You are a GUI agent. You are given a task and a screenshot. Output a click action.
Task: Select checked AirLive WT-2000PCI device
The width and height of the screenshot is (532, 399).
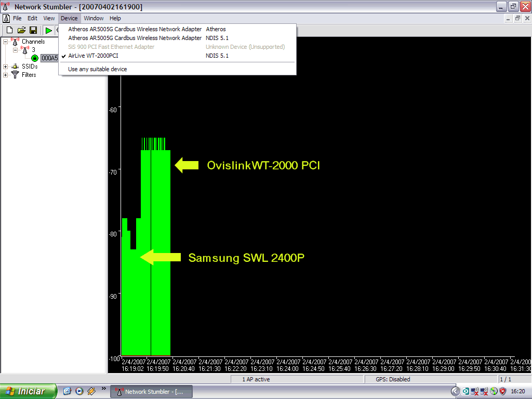click(178, 56)
